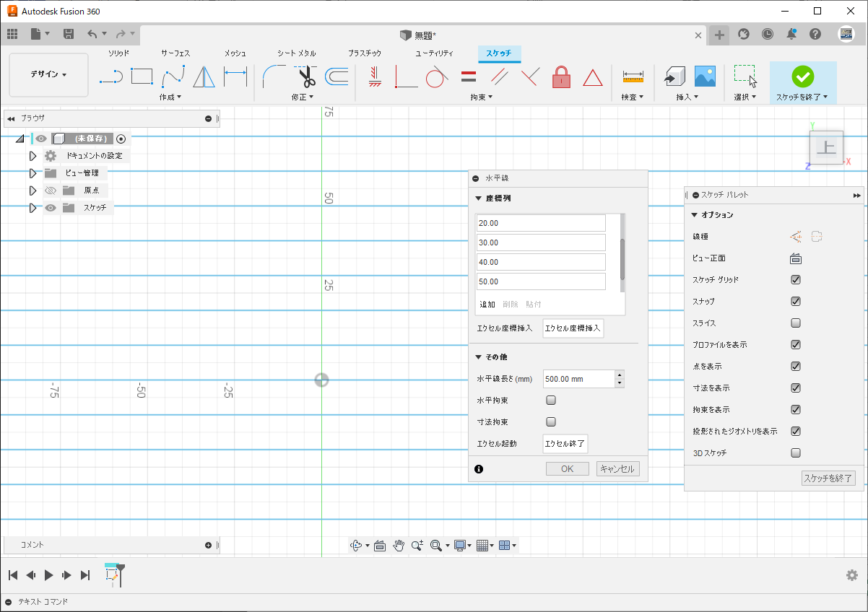The image size is (868, 612).
Task: Click the insert image icon
Action: tap(704, 76)
